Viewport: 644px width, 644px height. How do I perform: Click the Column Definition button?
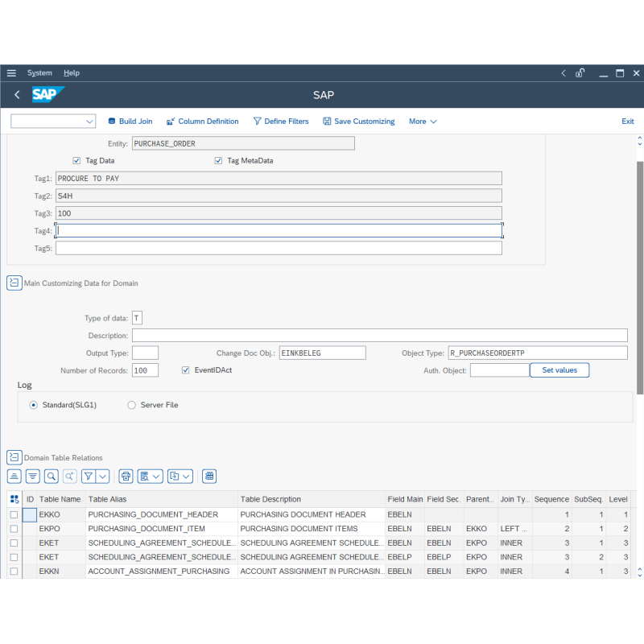pos(203,122)
